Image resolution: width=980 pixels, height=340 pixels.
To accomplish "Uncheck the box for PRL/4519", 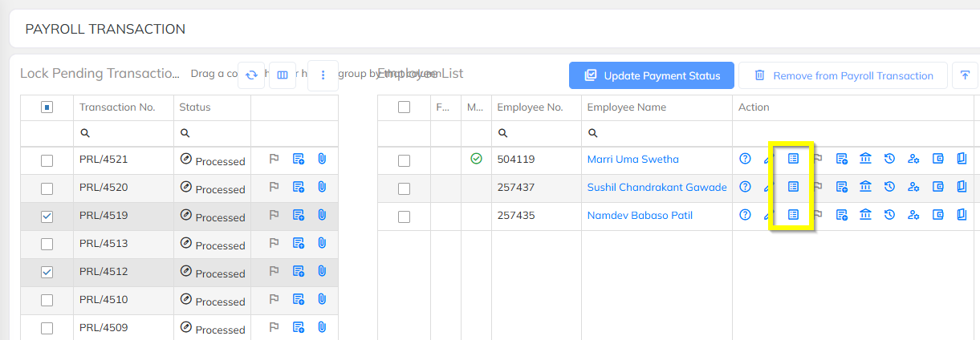I will click(x=47, y=217).
